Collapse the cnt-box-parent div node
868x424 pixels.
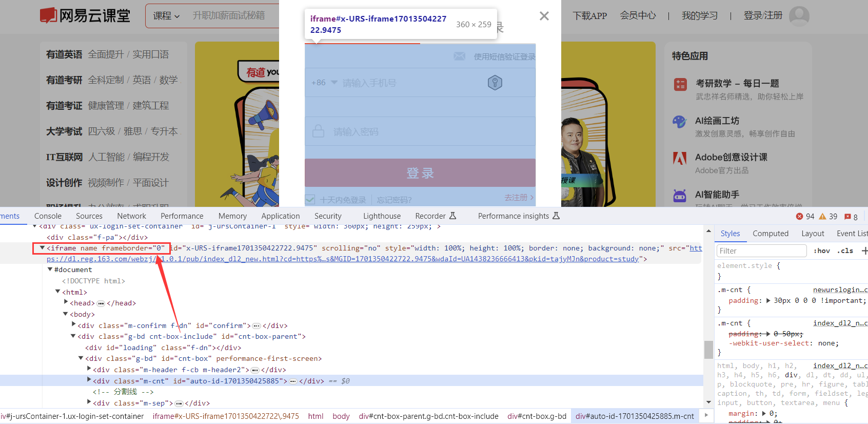73,336
